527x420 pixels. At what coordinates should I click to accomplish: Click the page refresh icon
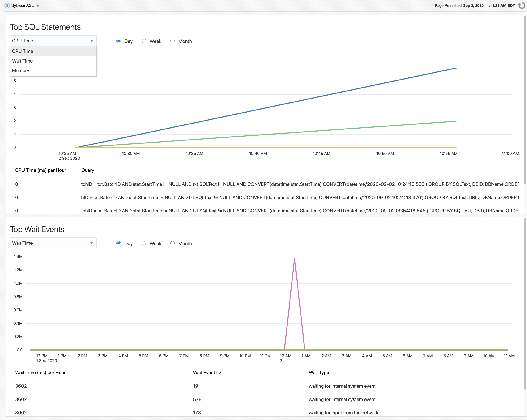point(522,5)
